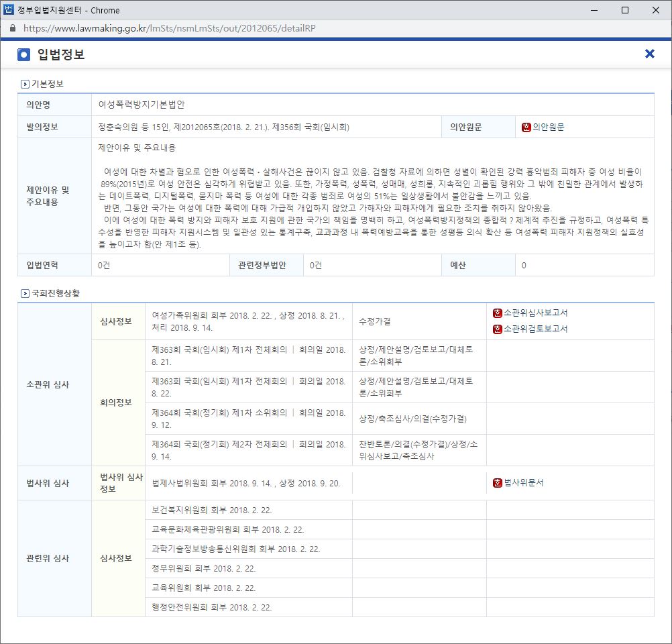Open the 소관위심사보고서 link

click(x=535, y=313)
